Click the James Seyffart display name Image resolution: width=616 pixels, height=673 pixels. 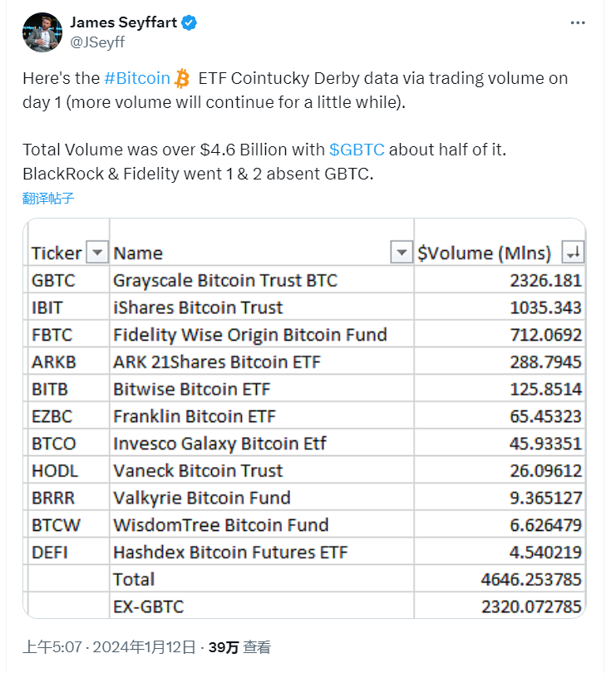tap(124, 22)
